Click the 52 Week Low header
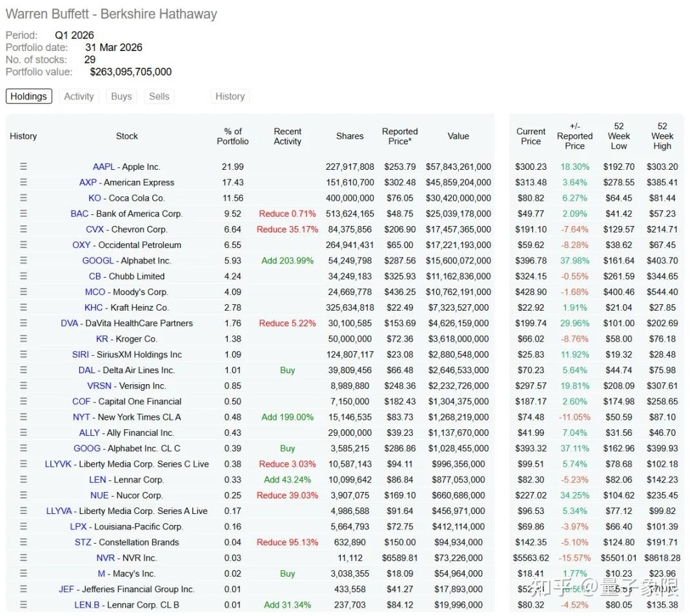The height and width of the screenshot is (616, 697). 619,136
